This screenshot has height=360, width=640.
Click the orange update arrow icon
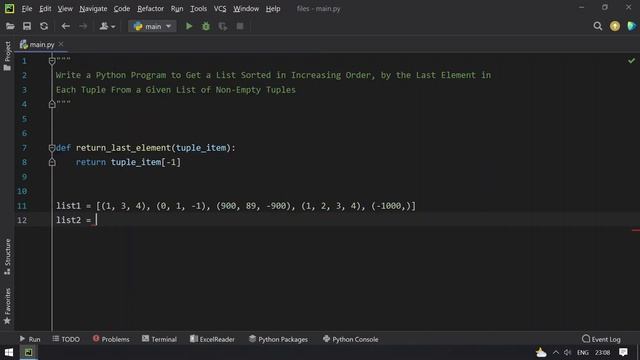pos(615,26)
